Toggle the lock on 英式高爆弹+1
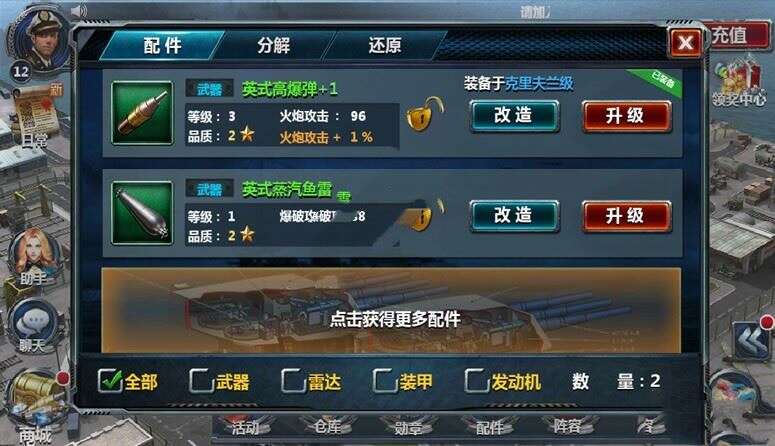The image size is (775, 446). click(424, 115)
